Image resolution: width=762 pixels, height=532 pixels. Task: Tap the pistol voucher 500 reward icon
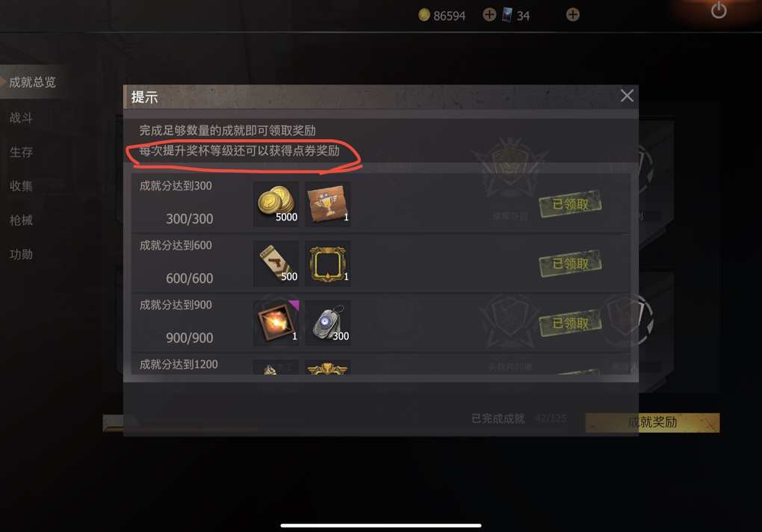276,263
